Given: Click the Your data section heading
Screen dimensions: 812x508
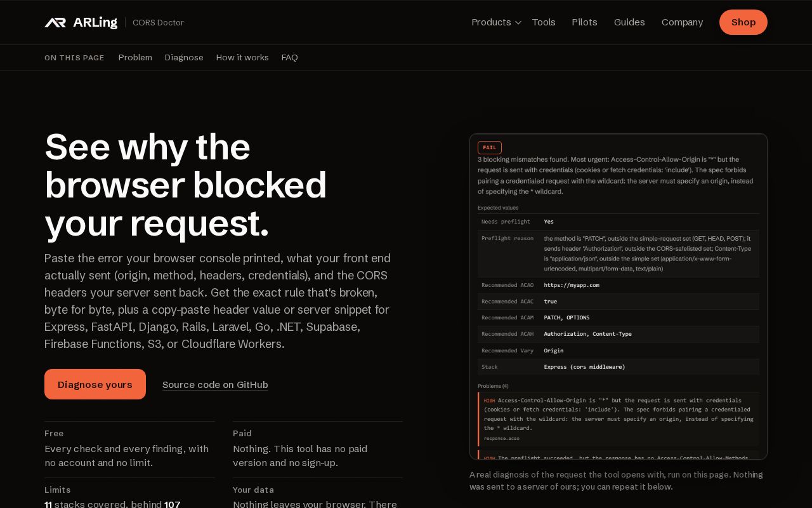Looking at the screenshot, I should (x=254, y=490).
